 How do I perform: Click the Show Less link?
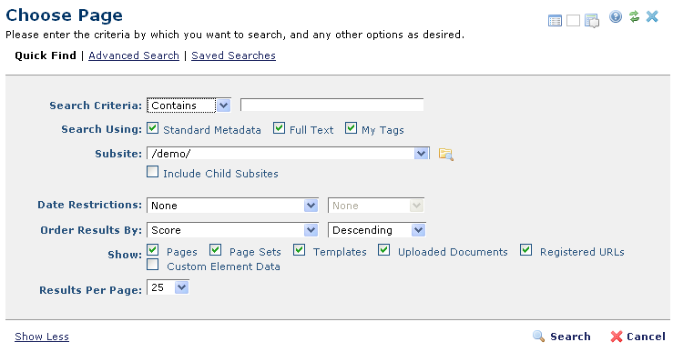point(42,336)
